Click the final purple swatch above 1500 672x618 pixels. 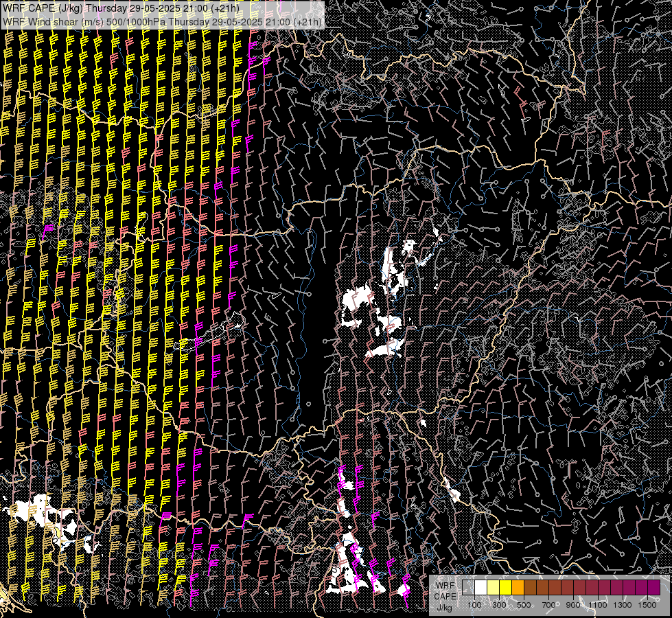click(x=653, y=587)
